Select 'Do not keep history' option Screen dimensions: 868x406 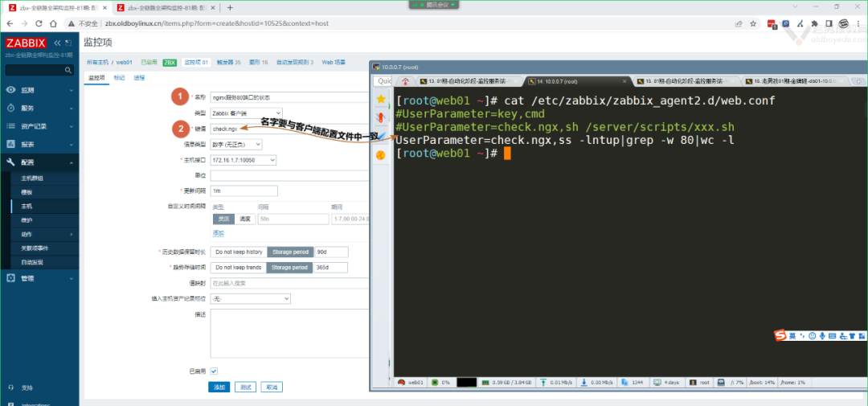click(239, 252)
